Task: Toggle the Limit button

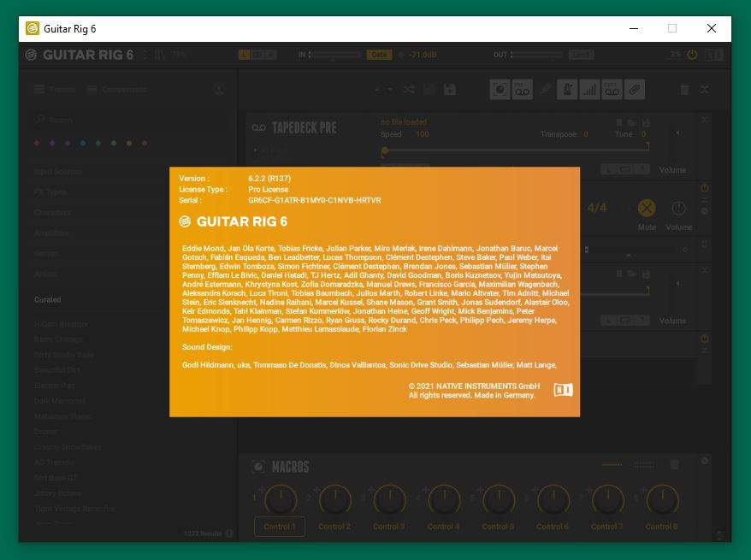Action: pyautogui.click(x=582, y=55)
